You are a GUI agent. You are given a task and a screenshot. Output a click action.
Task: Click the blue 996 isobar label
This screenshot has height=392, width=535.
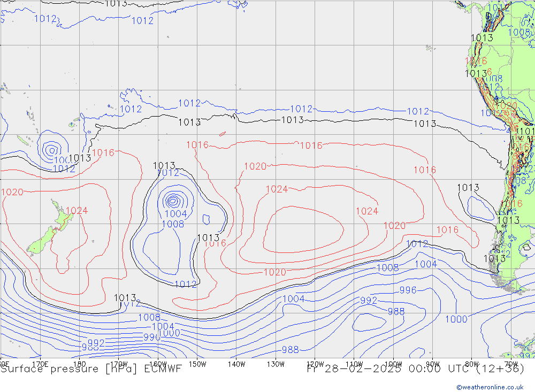coord(408,290)
